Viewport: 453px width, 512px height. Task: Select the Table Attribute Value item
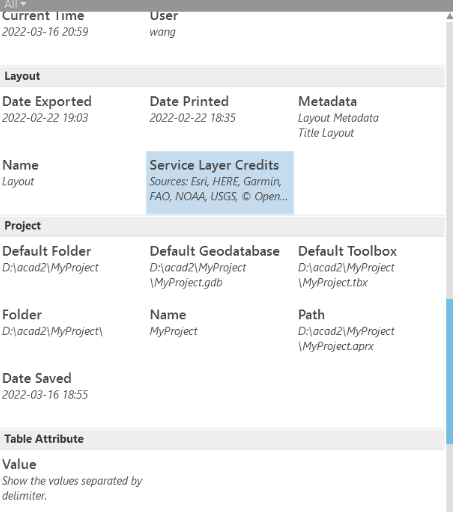(73, 482)
